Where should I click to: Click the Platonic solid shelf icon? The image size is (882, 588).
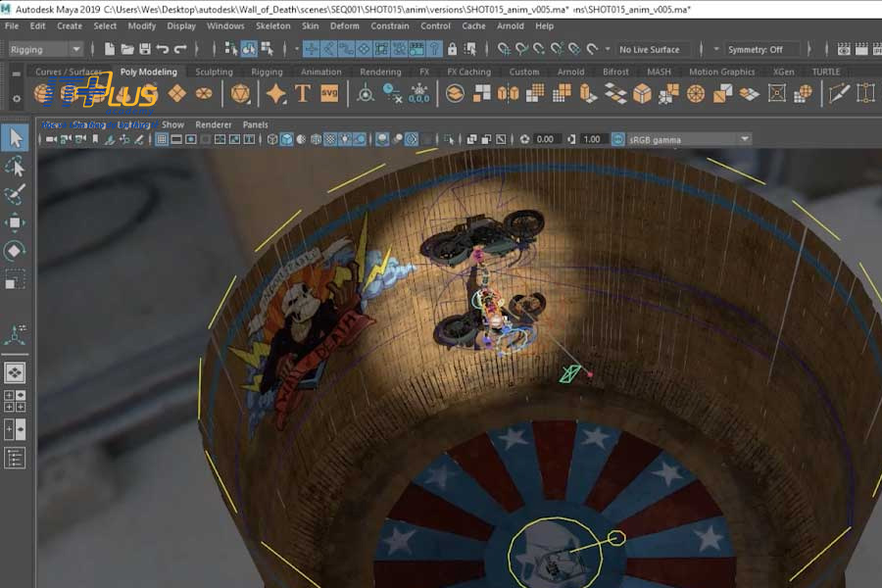(240, 93)
